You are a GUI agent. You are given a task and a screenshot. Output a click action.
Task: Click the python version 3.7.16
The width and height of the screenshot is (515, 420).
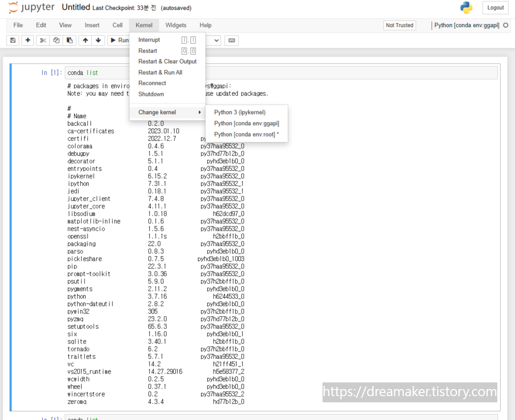point(158,297)
